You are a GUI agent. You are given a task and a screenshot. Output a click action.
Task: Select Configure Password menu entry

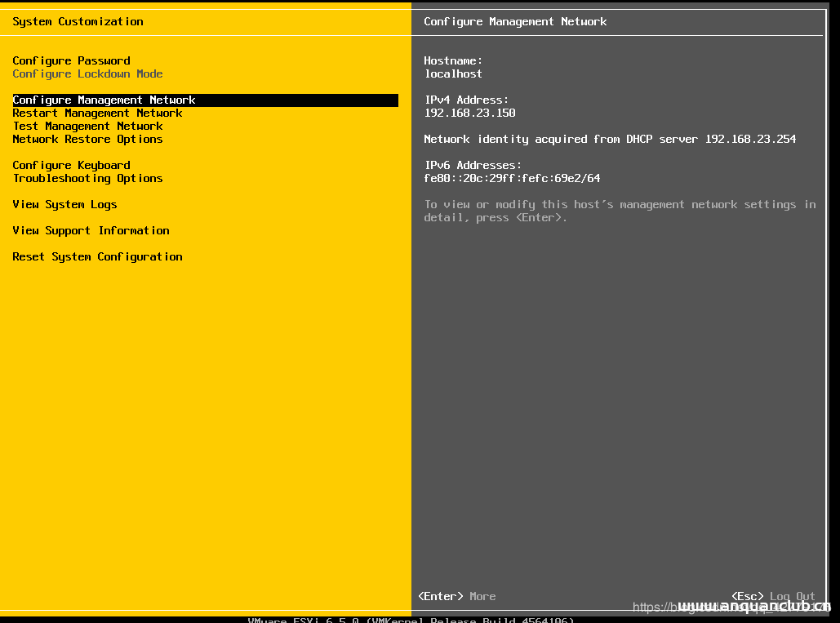coord(71,60)
